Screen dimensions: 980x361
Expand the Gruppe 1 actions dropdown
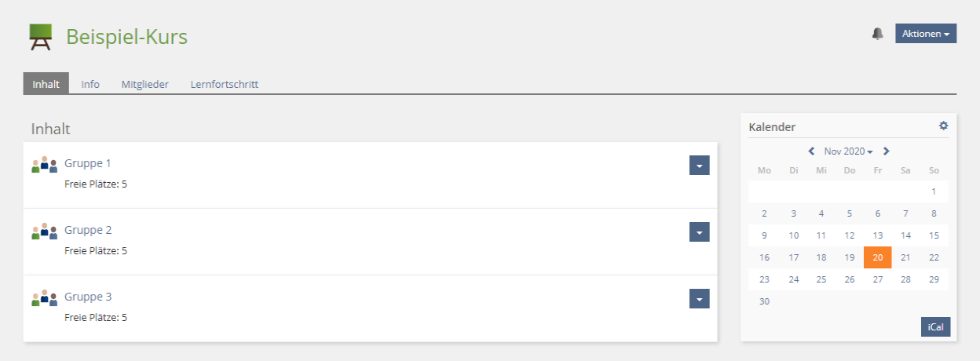tap(699, 165)
